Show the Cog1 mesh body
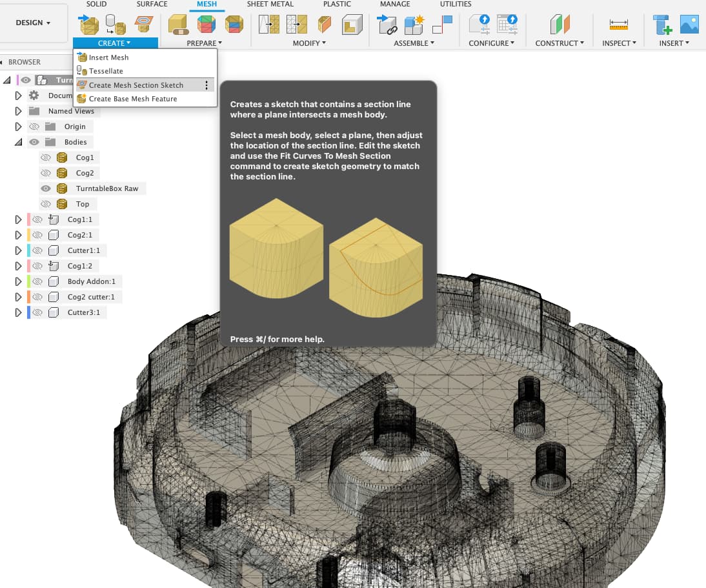The image size is (706, 588). [x=46, y=157]
